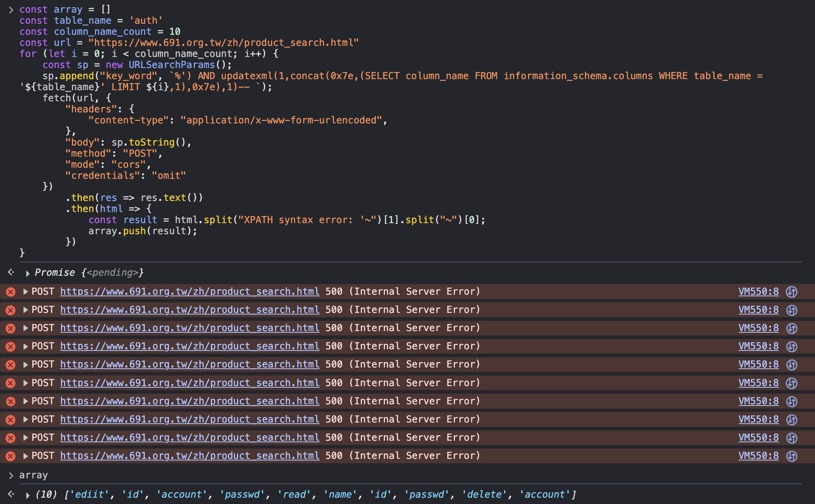Click the red error icon on the third POST row
This screenshot has height=504, width=815.
tap(11, 328)
